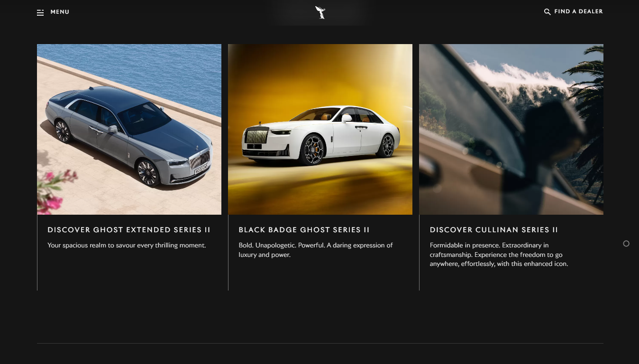Open the hamburger menu icon

[x=40, y=12]
